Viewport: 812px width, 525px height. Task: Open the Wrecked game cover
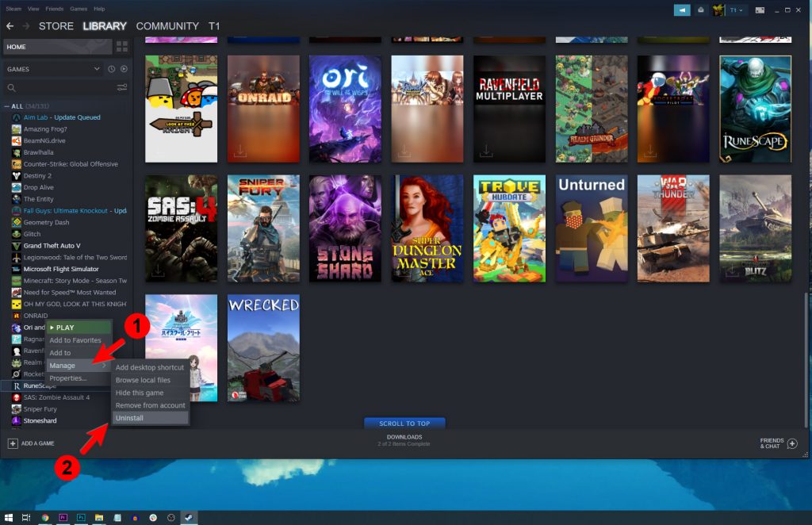[x=263, y=348]
